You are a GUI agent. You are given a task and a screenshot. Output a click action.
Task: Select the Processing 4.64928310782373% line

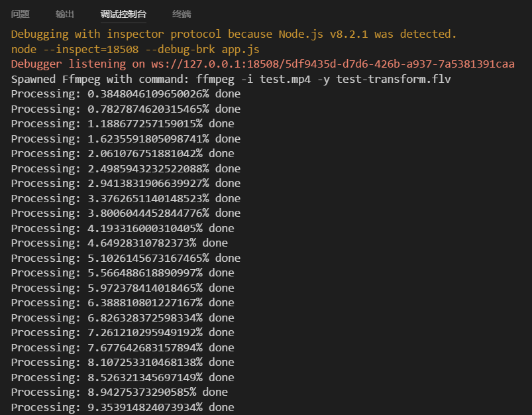point(119,243)
